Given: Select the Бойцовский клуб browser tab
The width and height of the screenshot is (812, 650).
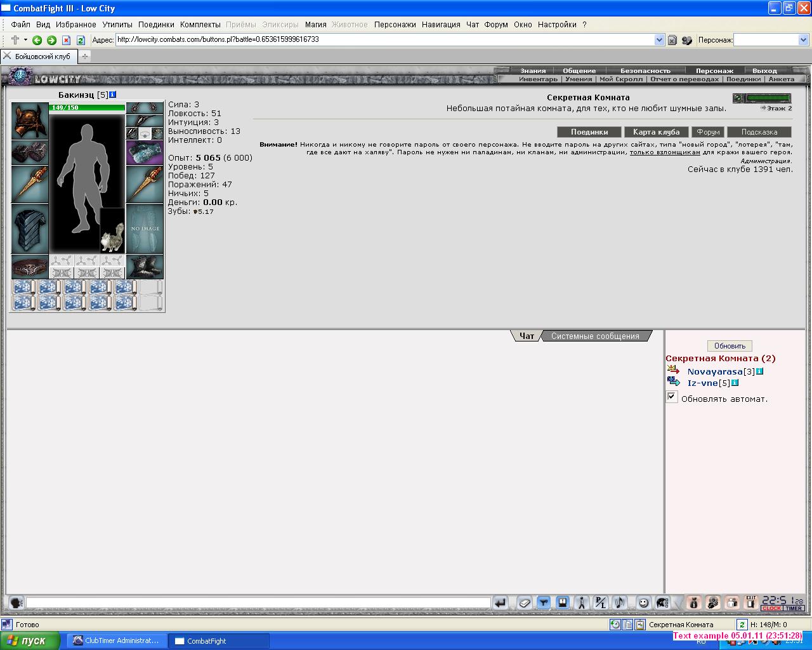Looking at the screenshot, I should click(x=38, y=56).
